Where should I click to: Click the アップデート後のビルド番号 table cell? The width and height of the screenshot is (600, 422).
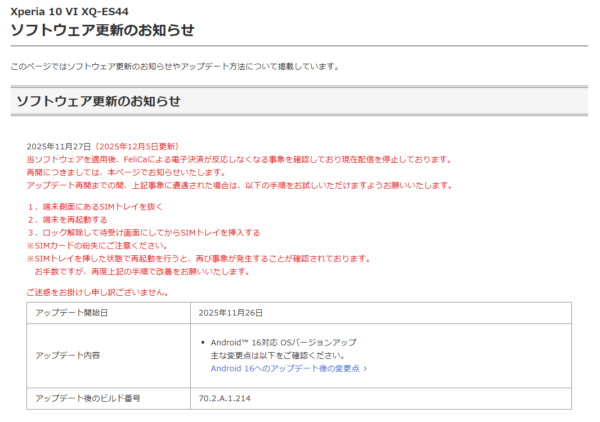[x=109, y=398]
